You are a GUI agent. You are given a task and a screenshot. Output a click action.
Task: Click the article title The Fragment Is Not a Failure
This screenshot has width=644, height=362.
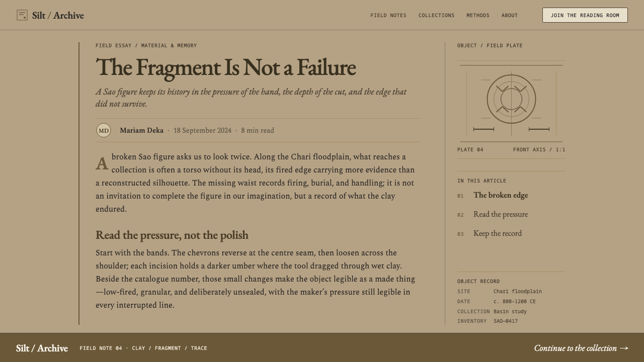(x=225, y=67)
